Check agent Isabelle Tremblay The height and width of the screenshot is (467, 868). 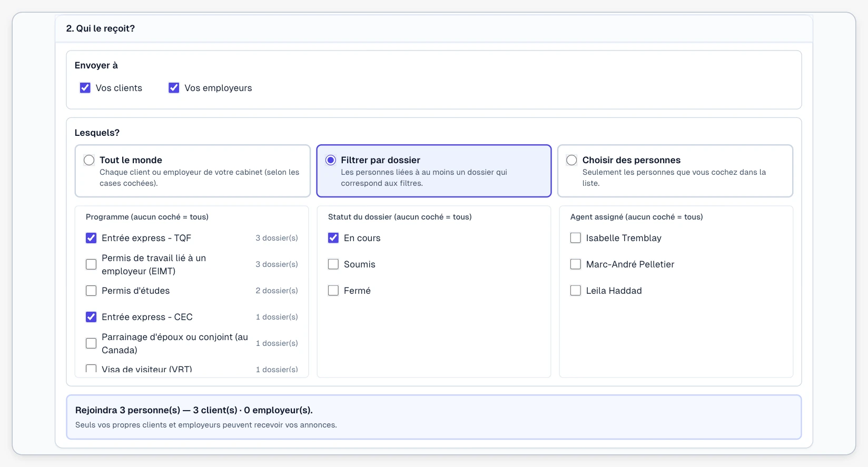point(576,238)
